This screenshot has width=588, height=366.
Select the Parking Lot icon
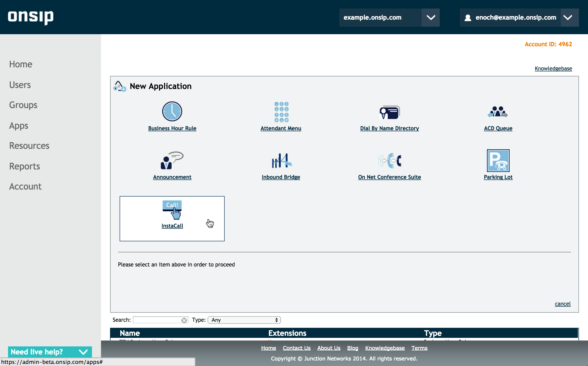pos(498,160)
